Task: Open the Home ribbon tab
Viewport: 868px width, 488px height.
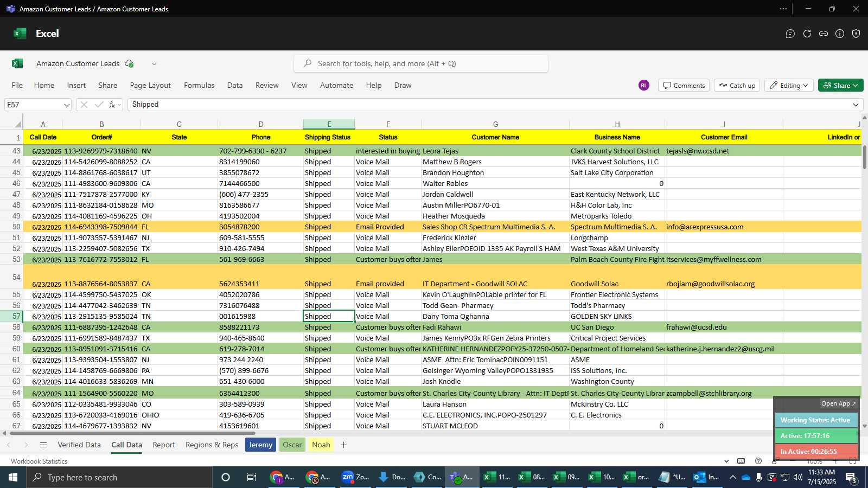Action: (x=44, y=85)
